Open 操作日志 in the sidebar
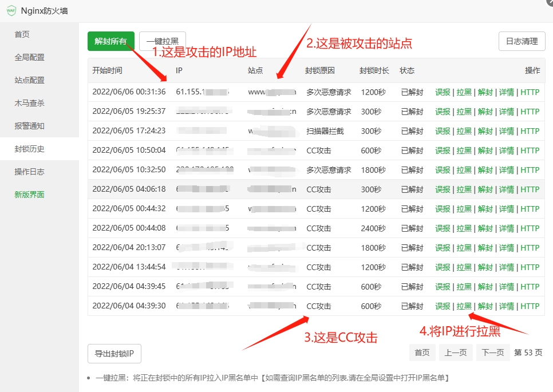 [29, 172]
